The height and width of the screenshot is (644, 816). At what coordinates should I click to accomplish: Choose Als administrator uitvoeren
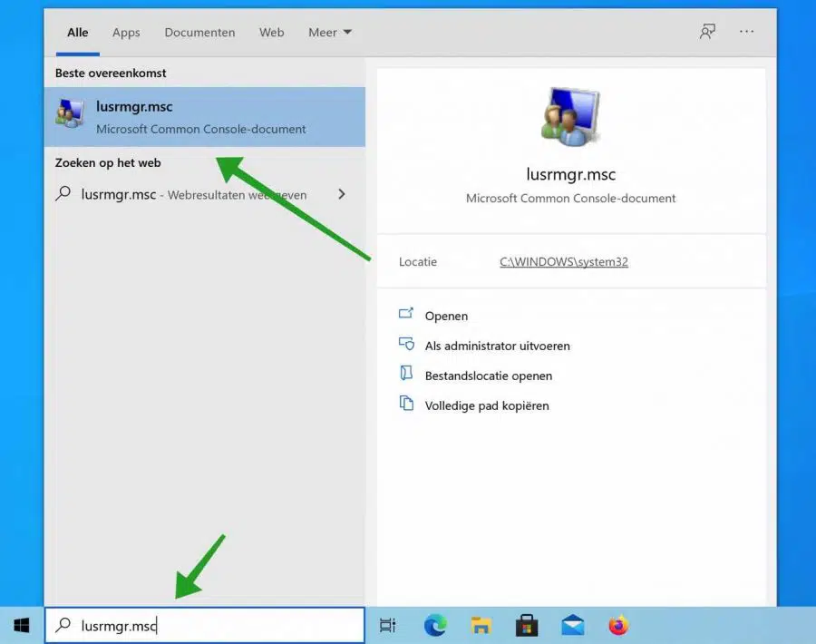[497, 346]
